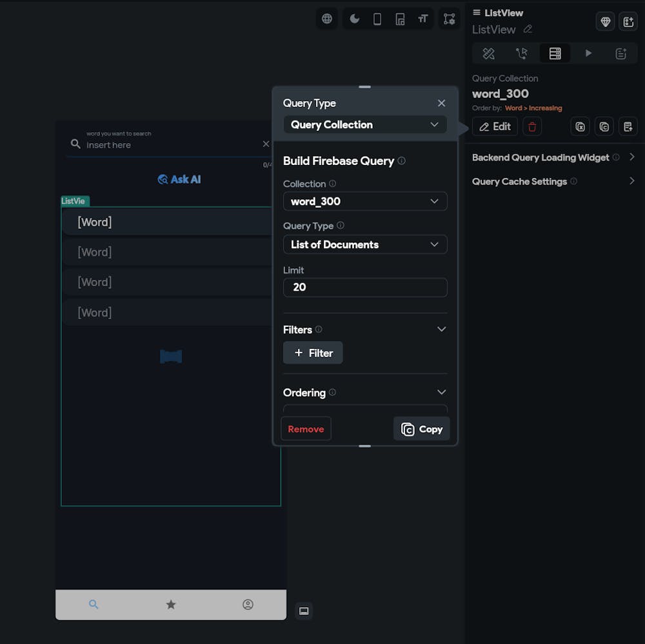This screenshot has width=645, height=644.
Task: Click the search tab in bottom nav bar
Action: (x=94, y=605)
